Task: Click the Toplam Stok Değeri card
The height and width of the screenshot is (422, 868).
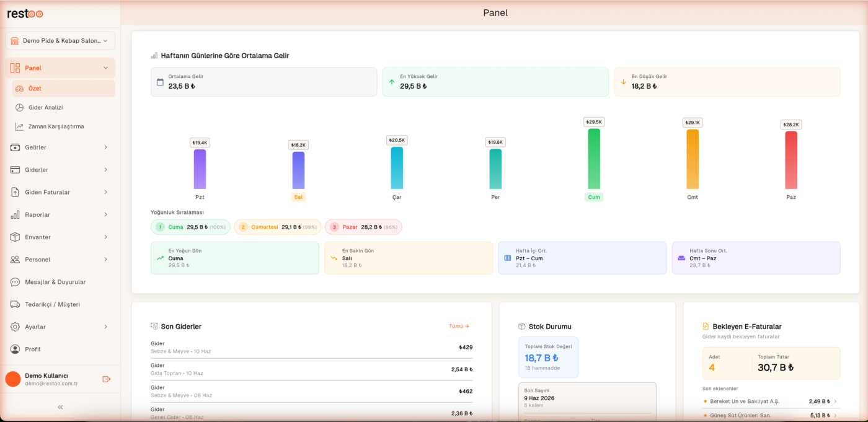Action: [x=548, y=357]
